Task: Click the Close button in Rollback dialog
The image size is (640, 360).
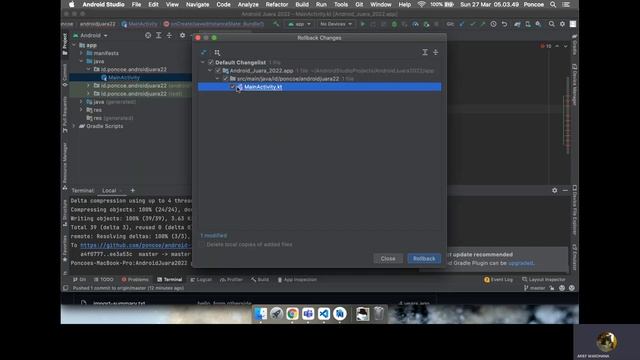Action: click(x=388, y=258)
